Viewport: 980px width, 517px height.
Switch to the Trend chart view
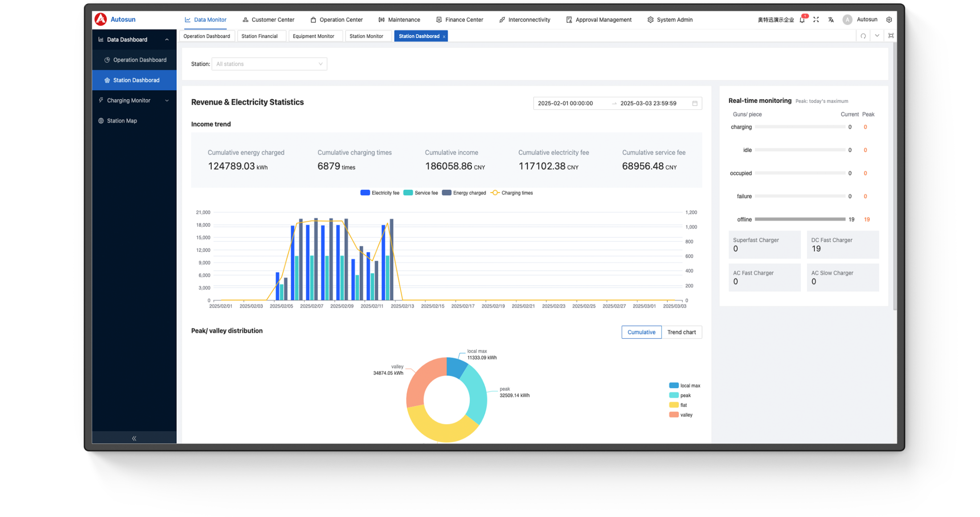tap(681, 332)
